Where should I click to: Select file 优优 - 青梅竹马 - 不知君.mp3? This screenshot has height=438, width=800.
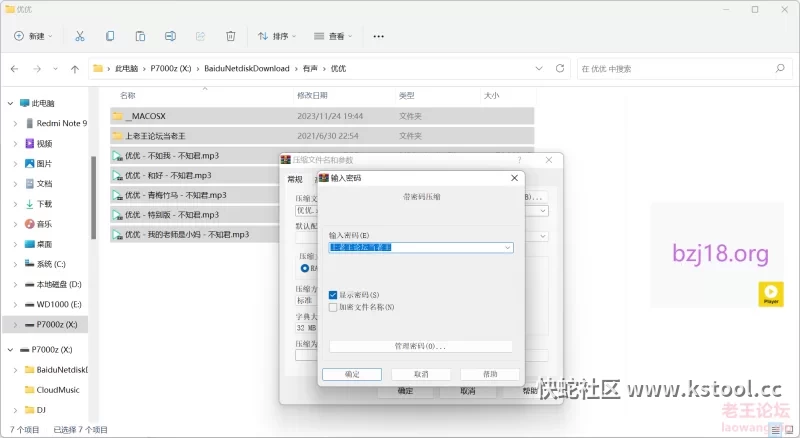pyautogui.click(x=176, y=195)
